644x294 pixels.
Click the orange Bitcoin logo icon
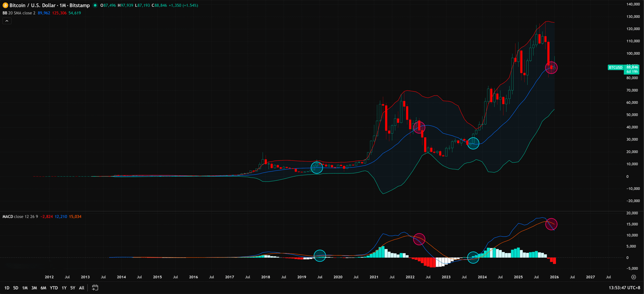(5, 5)
